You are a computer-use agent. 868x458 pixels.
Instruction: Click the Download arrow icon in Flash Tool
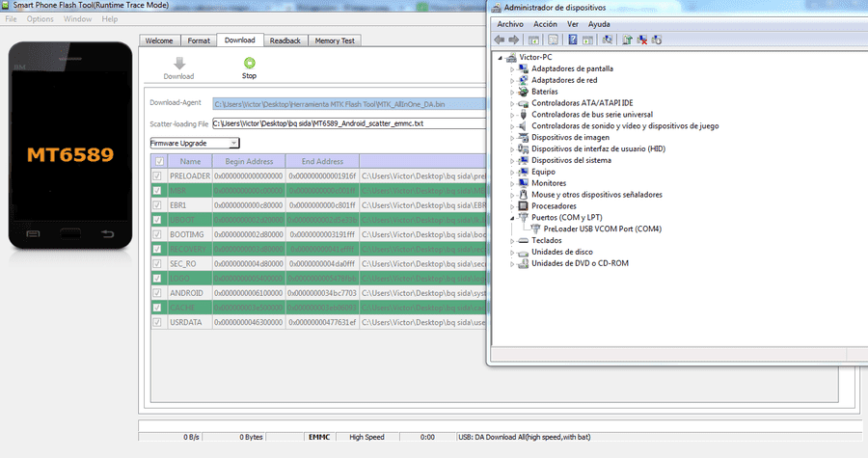179,63
